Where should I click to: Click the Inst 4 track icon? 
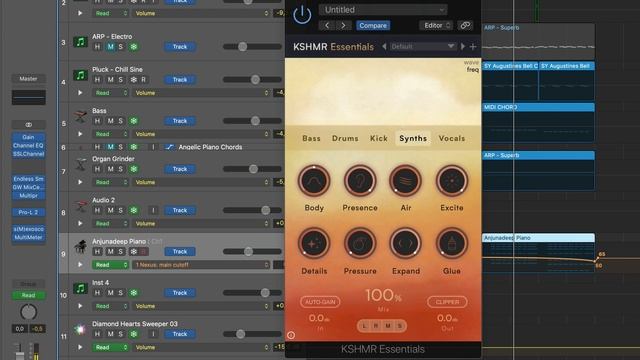point(80,288)
